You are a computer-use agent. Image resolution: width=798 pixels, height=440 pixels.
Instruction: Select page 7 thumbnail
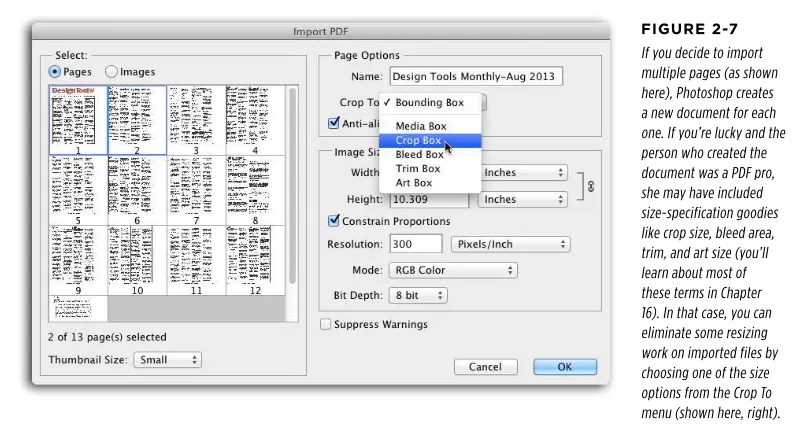tap(196, 190)
